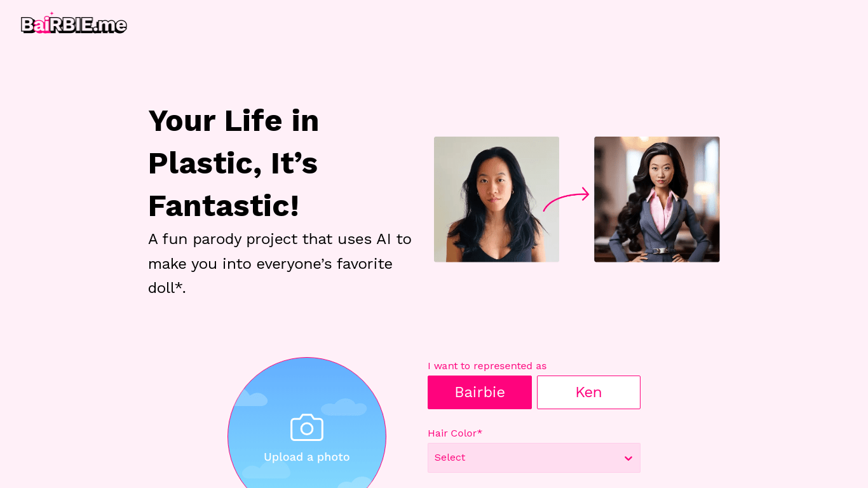Click the cloud at upper left of upload circle
Screen dimensions: 868x488
coord(250,398)
